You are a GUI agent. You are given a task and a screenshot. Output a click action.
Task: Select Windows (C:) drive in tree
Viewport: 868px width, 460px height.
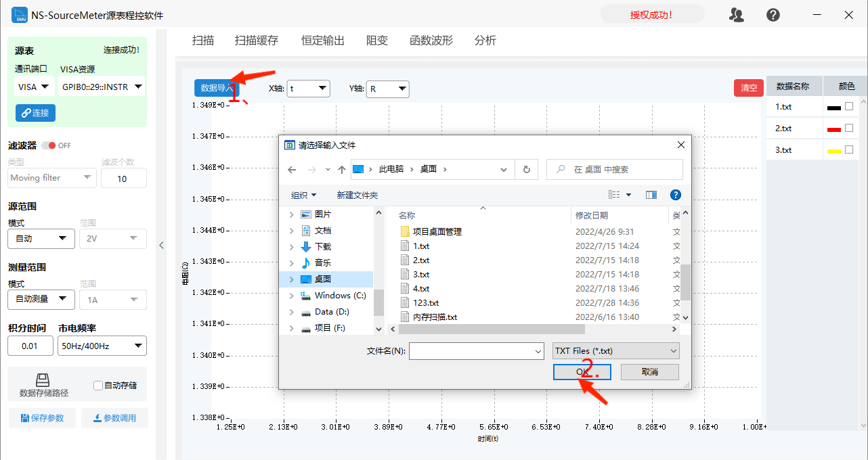(340, 296)
